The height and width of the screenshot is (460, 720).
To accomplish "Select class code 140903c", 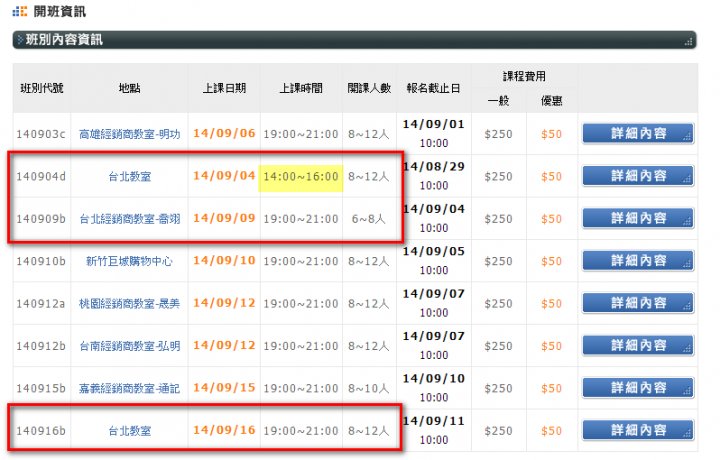I will 41,134.
